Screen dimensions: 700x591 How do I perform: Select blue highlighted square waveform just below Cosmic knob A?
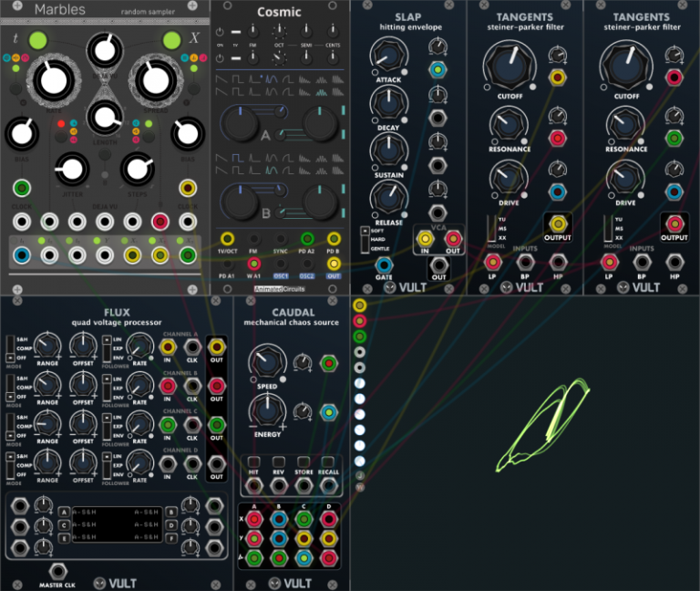pos(238,158)
